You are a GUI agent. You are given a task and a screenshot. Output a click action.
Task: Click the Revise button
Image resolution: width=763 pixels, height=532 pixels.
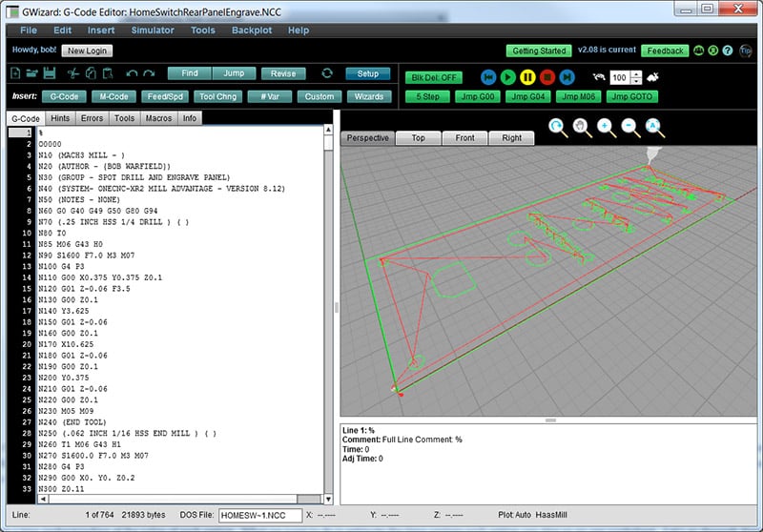(x=283, y=73)
